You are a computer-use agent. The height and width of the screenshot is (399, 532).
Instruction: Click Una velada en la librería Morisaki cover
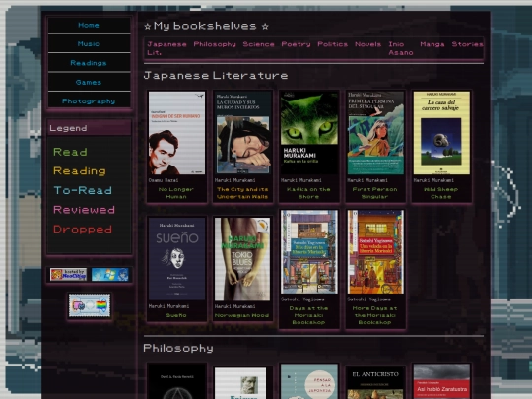click(x=375, y=252)
